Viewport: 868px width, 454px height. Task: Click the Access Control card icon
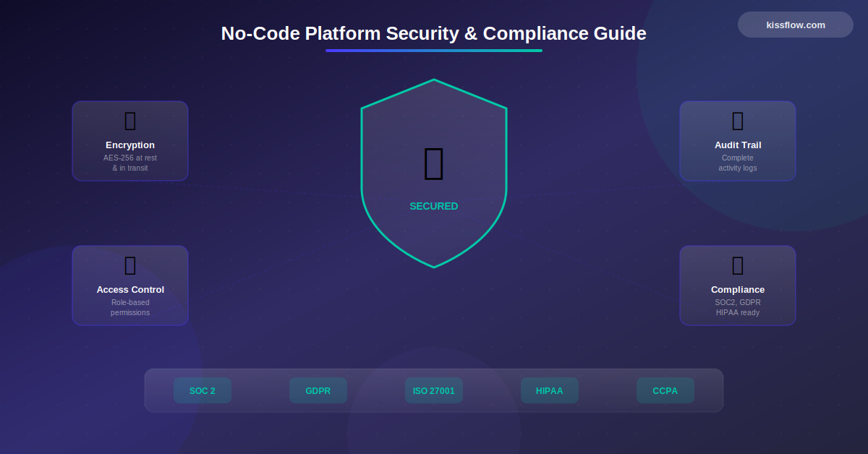(x=130, y=265)
